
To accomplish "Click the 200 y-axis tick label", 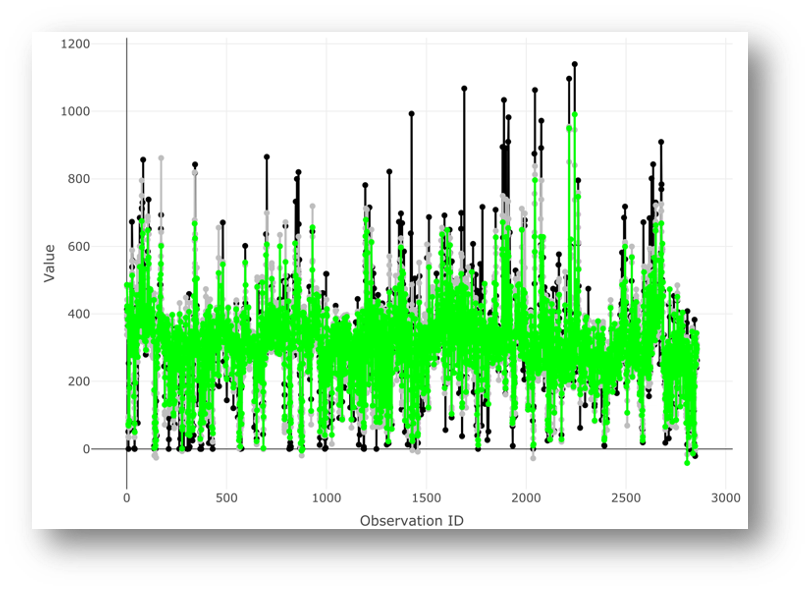I will pyautogui.click(x=79, y=382).
